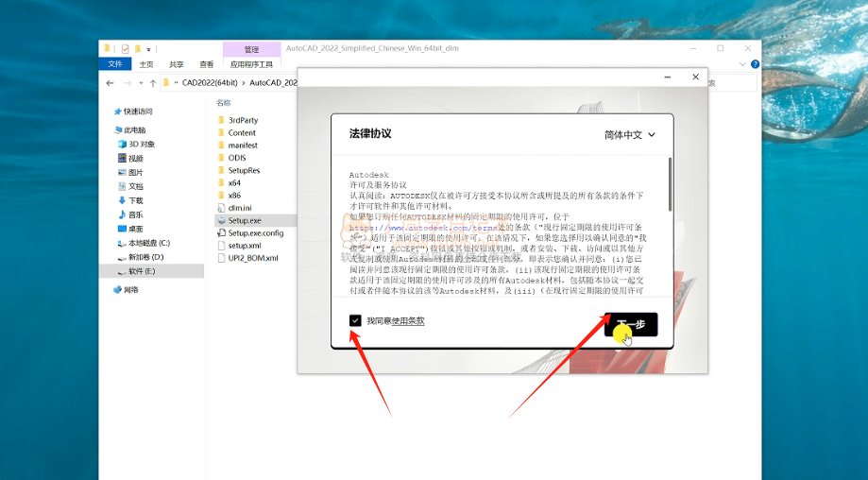Image resolution: width=868 pixels, height=480 pixels.
Task: Click the 快速访问 quick access star
Action: click(117, 111)
